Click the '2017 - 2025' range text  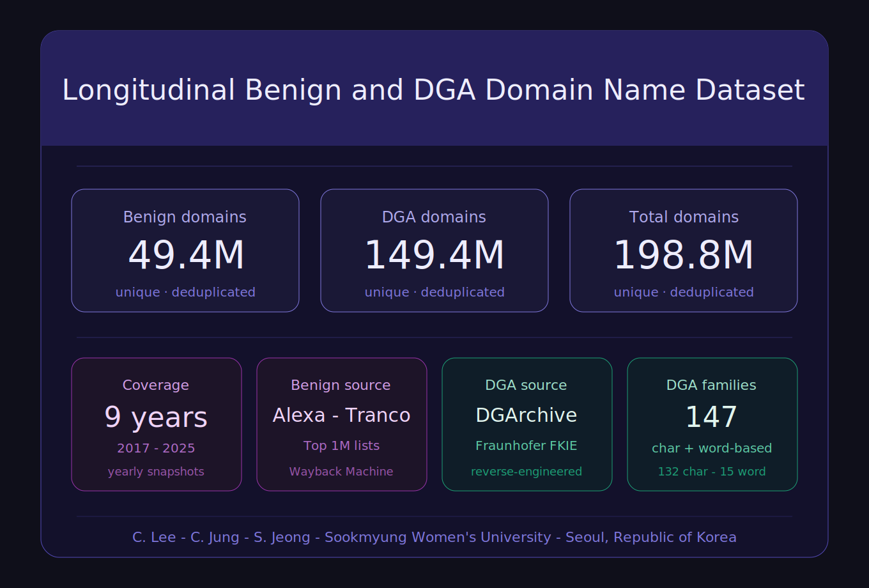coord(156,448)
